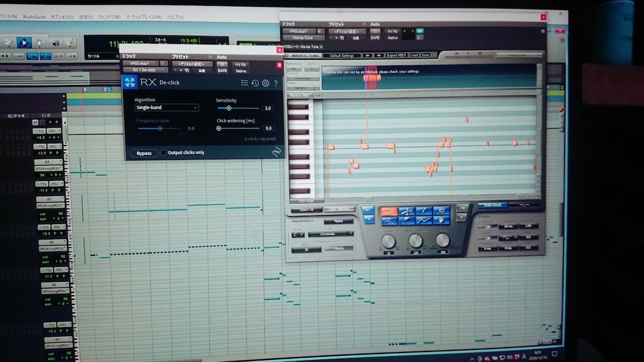Click Load in Waves Tune
This screenshot has width=644, height=362.
(x=414, y=55)
